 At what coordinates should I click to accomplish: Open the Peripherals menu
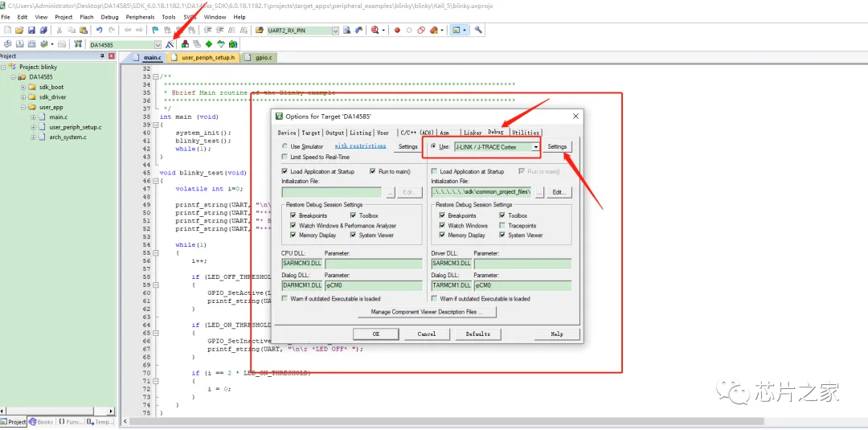coord(140,16)
